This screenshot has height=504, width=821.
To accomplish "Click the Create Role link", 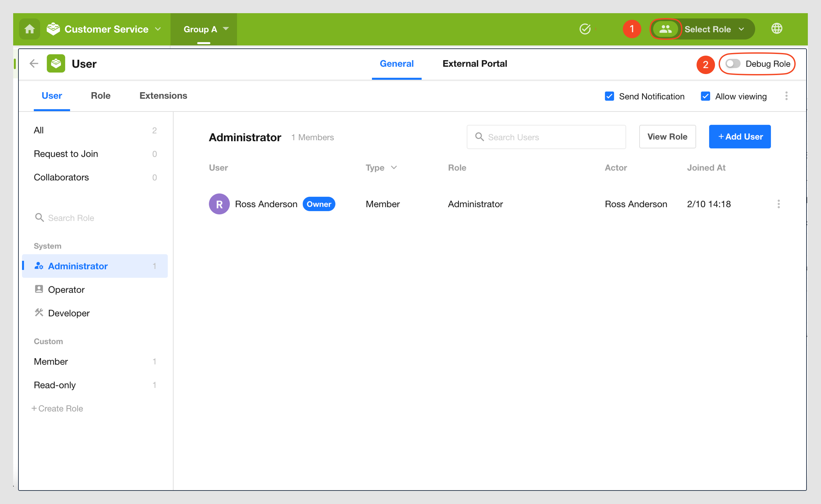I will pos(57,408).
